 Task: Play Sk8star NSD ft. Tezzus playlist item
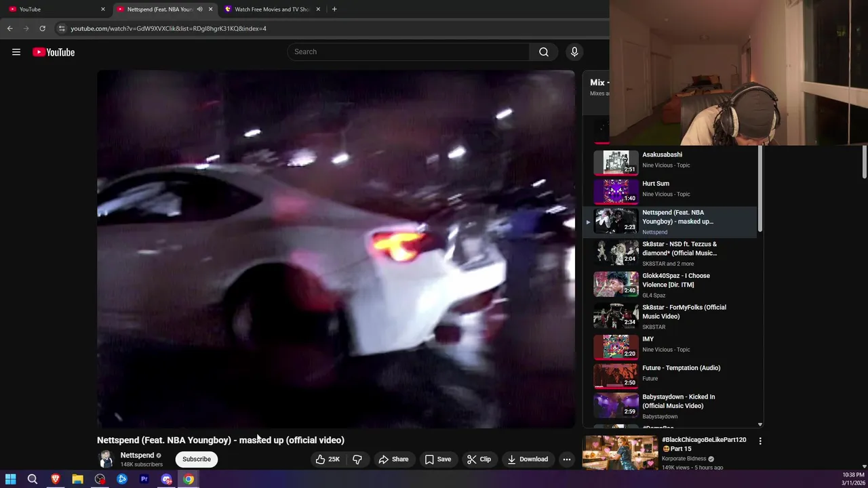coord(671,253)
